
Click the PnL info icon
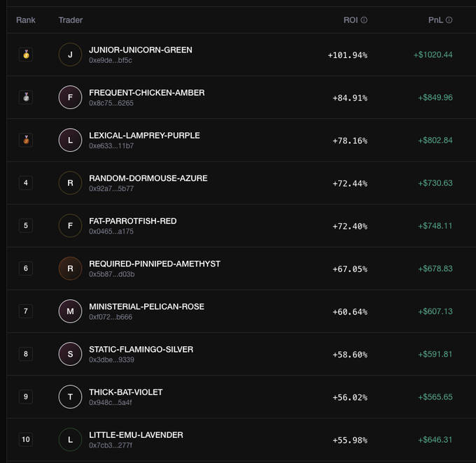449,20
